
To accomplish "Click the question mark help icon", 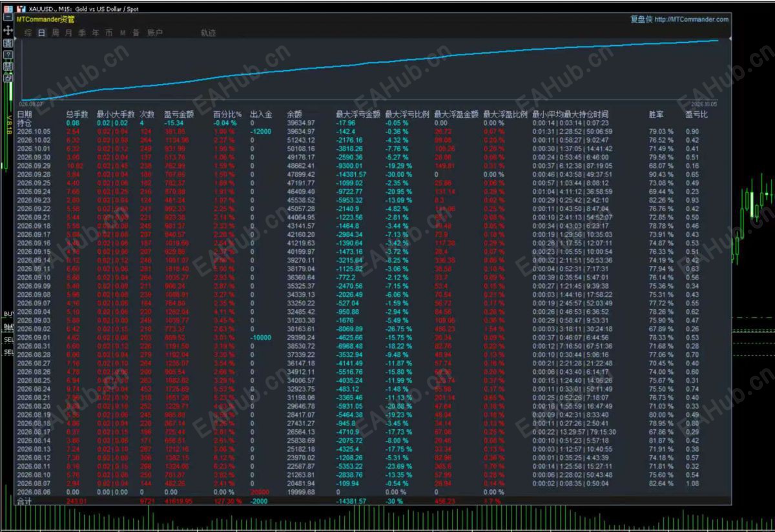I will pos(8,54).
